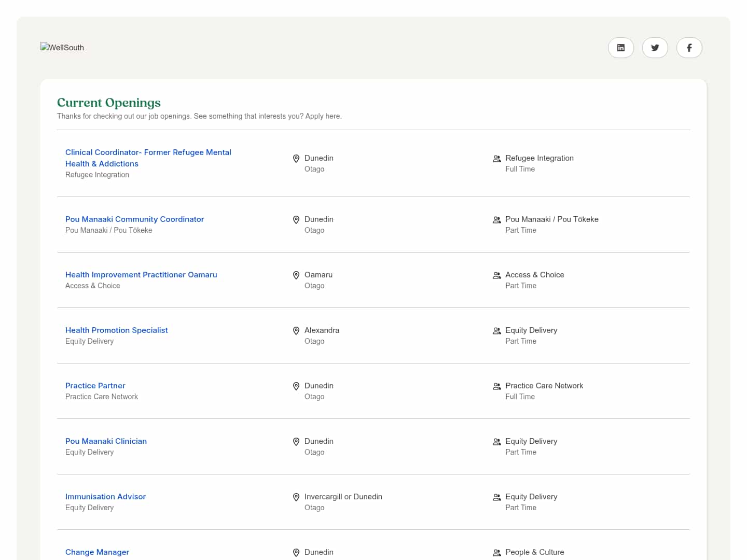This screenshot has width=747, height=560.
Task: Open the Health Promotion Specialist opening
Action: coord(116,330)
